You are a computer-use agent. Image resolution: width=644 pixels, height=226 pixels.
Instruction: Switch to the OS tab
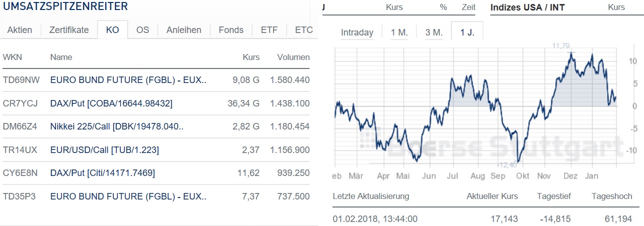[x=143, y=30]
